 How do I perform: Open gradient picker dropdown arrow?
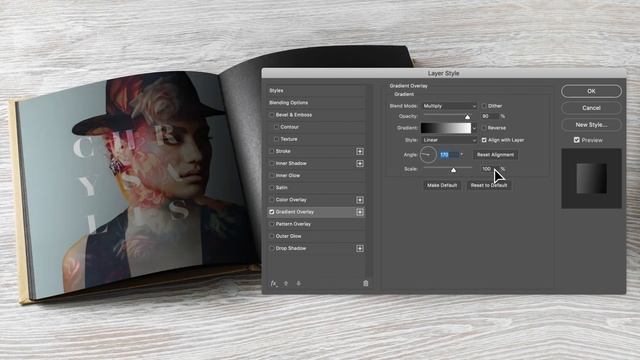coord(474,128)
